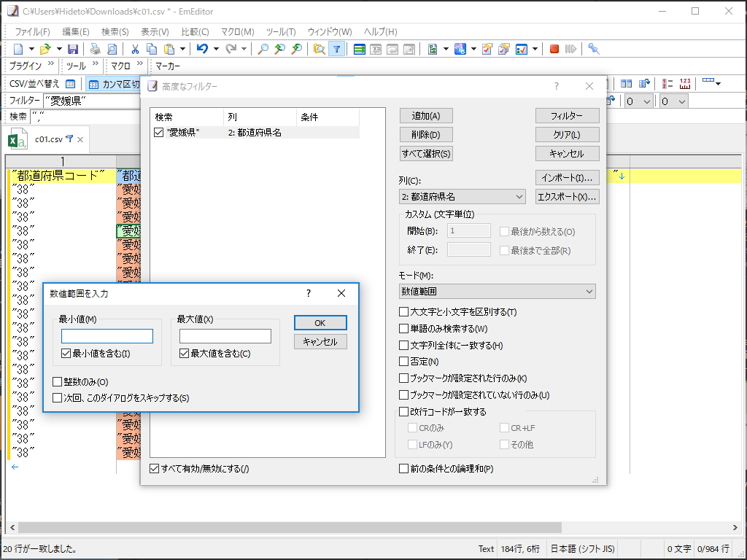Image resolution: width=747 pixels, height=560 pixels.
Task: Click the Save icon on the toolbar
Action: [x=74, y=48]
